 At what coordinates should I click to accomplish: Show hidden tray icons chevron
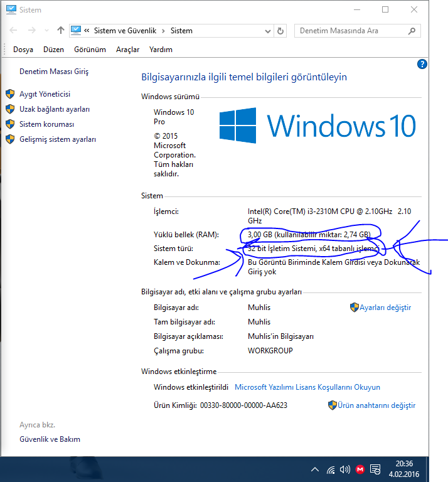315,469
